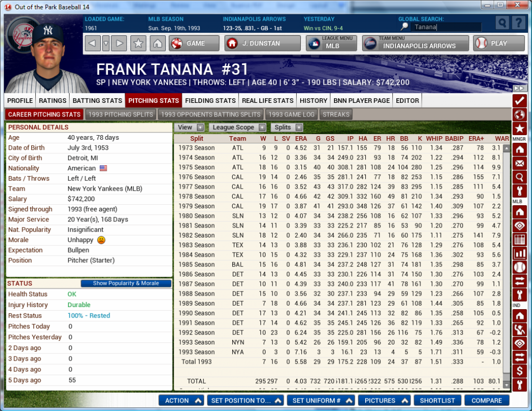The height and width of the screenshot is (411, 532).
Task: Go to the home screen icon
Action: pyautogui.click(x=157, y=44)
